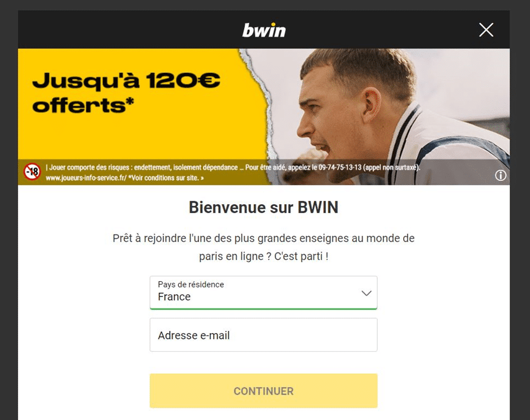
Task: Click the CONTINUER button
Action: coord(263,391)
